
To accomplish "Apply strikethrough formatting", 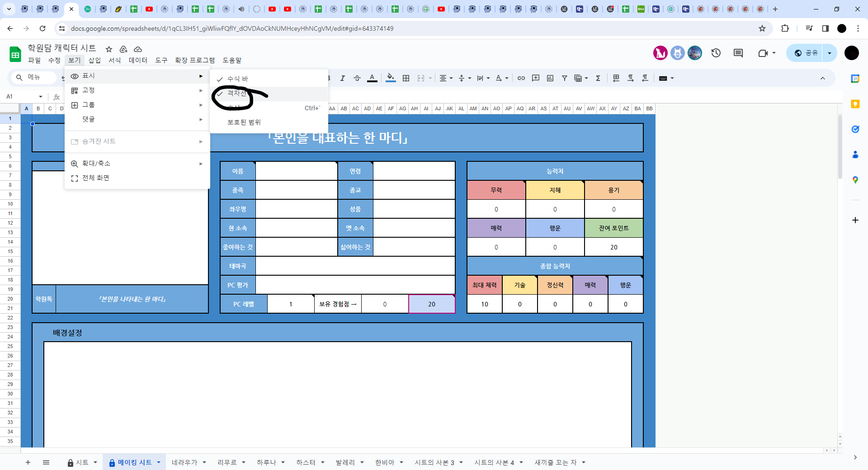I will coord(357,78).
